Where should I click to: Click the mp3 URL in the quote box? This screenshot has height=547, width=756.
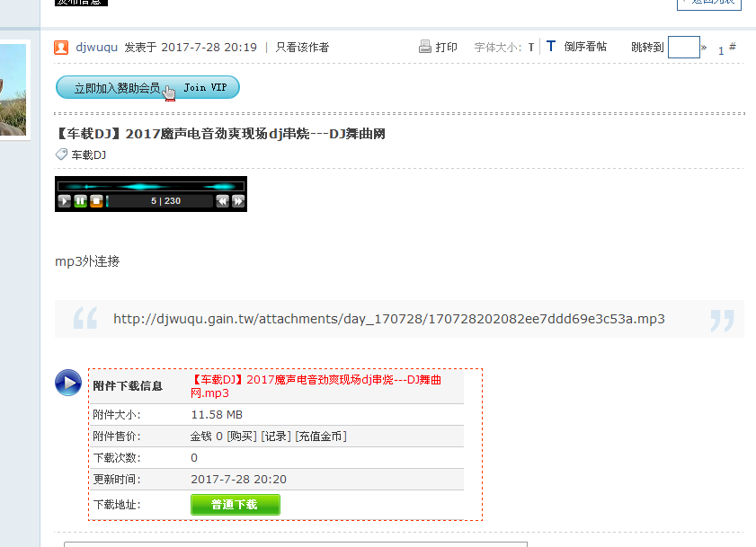pos(389,319)
